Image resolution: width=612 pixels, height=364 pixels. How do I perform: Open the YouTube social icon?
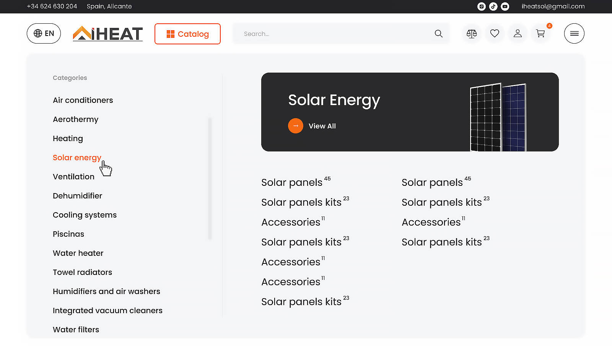pyautogui.click(x=505, y=6)
